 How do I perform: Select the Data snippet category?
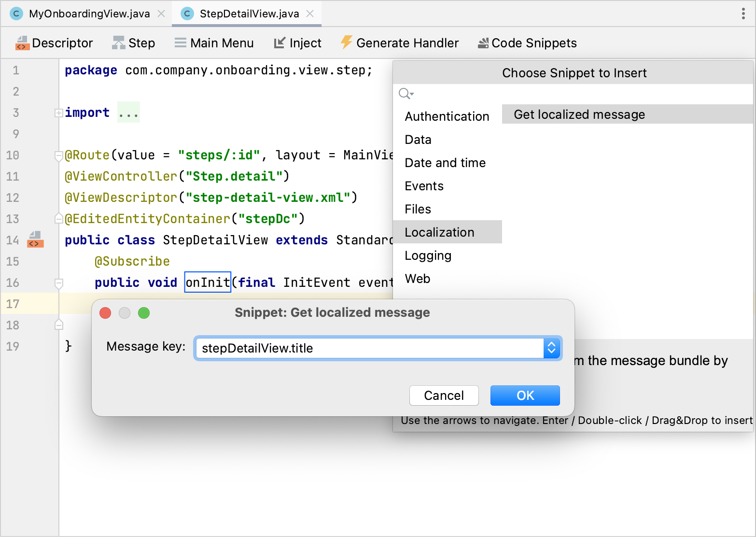tap(447, 140)
